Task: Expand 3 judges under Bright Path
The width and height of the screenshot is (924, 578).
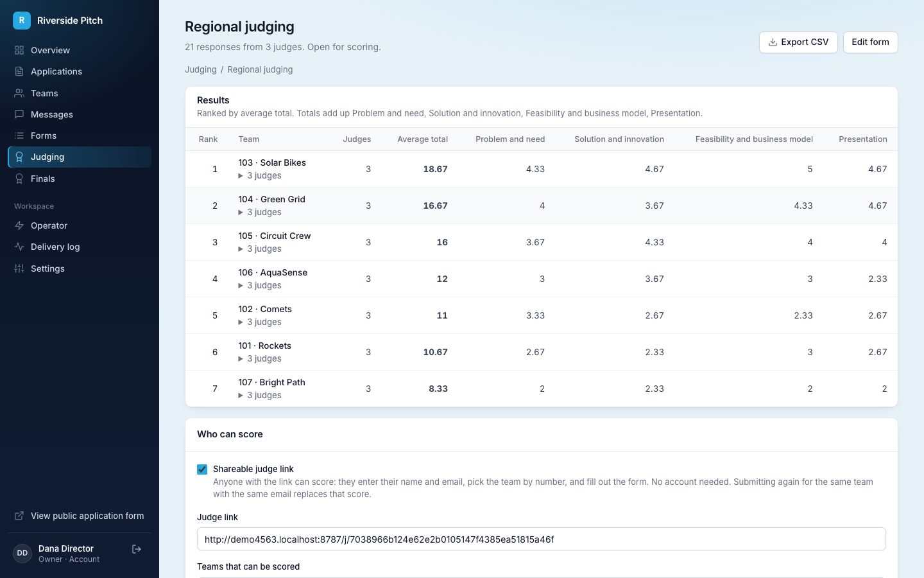Action: (x=260, y=395)
